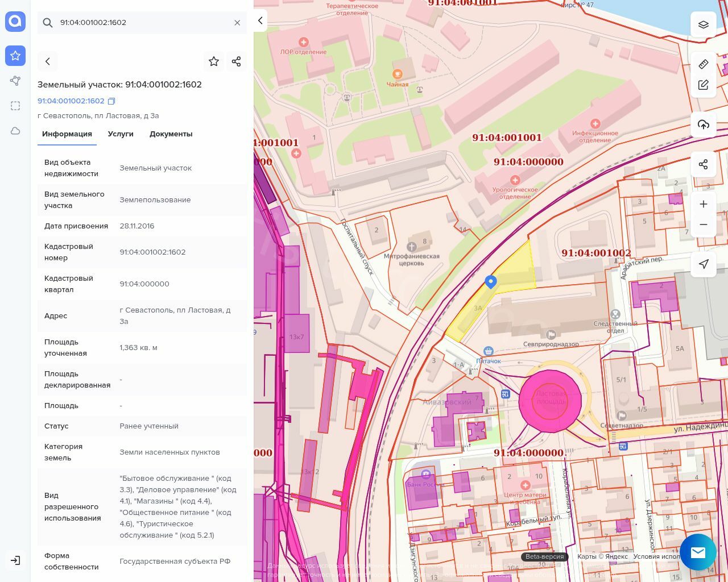The height and width of the screenshot is (582, 728).
Task: Clear the search field text
Action: (x=237, y=23)
